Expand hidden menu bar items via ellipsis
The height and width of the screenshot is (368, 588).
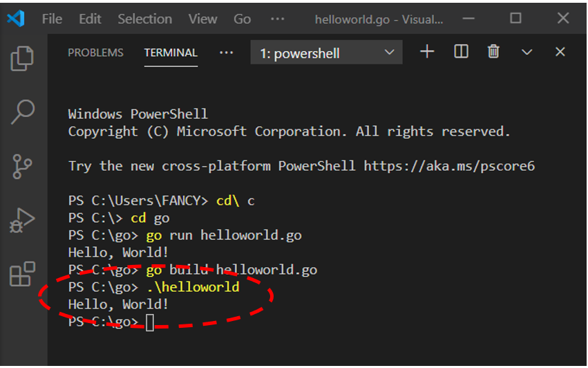pyautogui.click(x=278, y=19)
